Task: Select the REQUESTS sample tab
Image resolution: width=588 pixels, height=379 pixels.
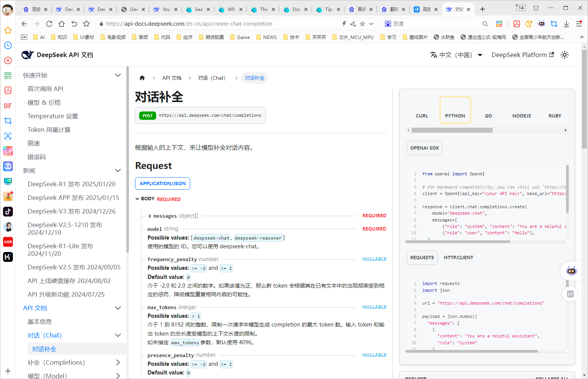Action: tap(422, 257)
